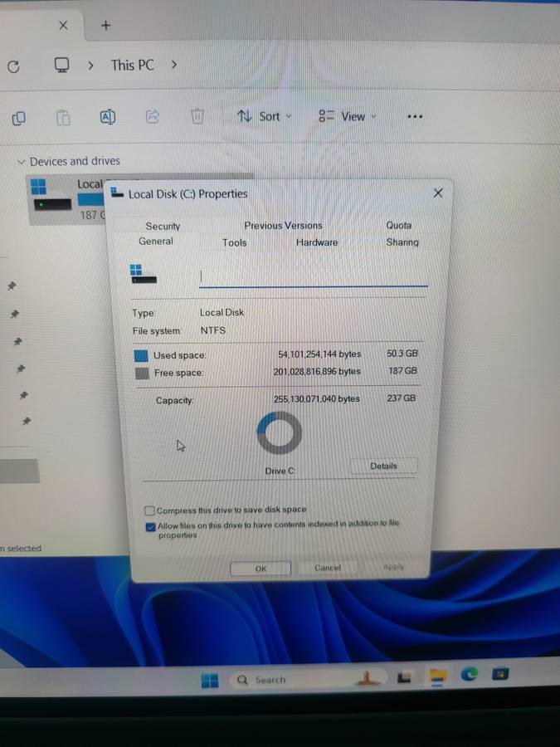Click the last pinned item pin icon in sidebar

[27, 421]
